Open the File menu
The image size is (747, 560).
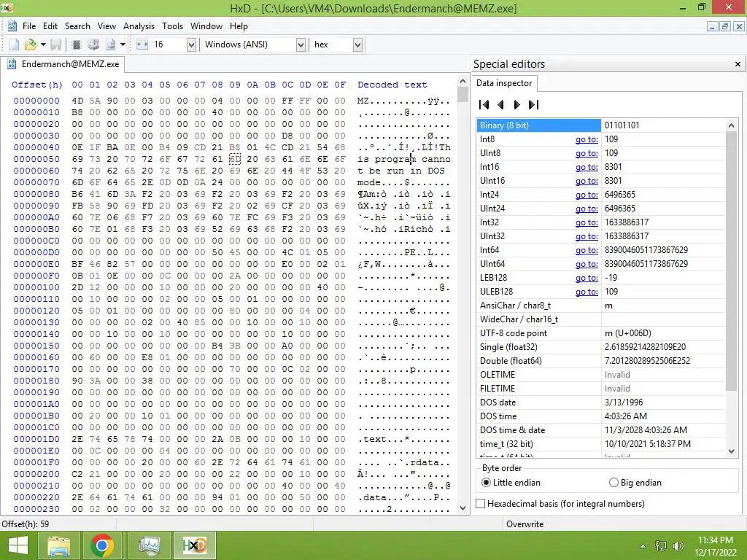(29, 26)
